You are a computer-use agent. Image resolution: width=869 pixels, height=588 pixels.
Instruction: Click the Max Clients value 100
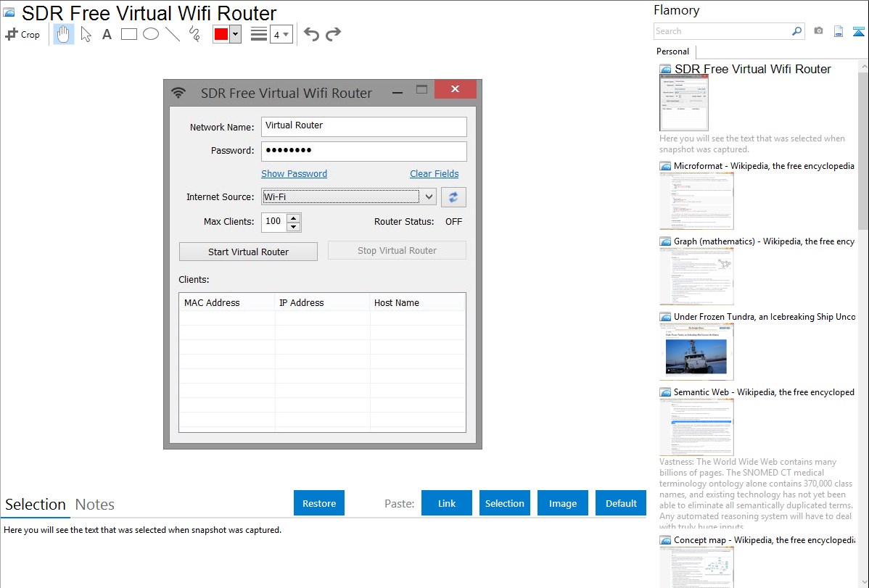tap(274, 222)
